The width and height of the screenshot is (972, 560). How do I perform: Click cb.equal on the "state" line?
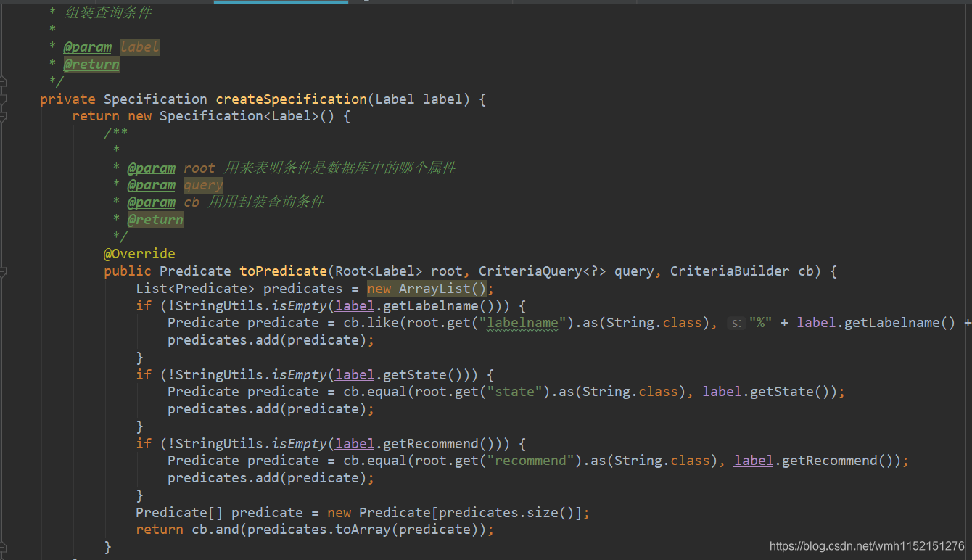coord(375,392)
